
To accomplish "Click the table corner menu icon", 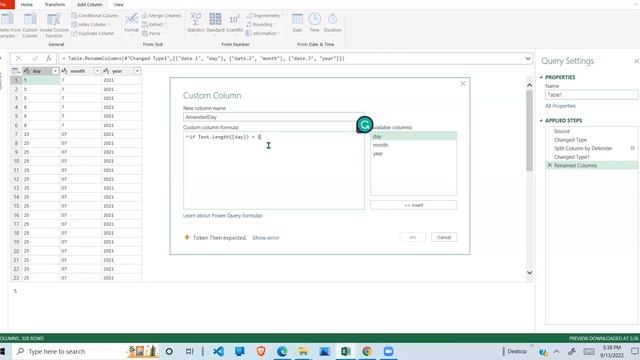I will coord(16,71).
